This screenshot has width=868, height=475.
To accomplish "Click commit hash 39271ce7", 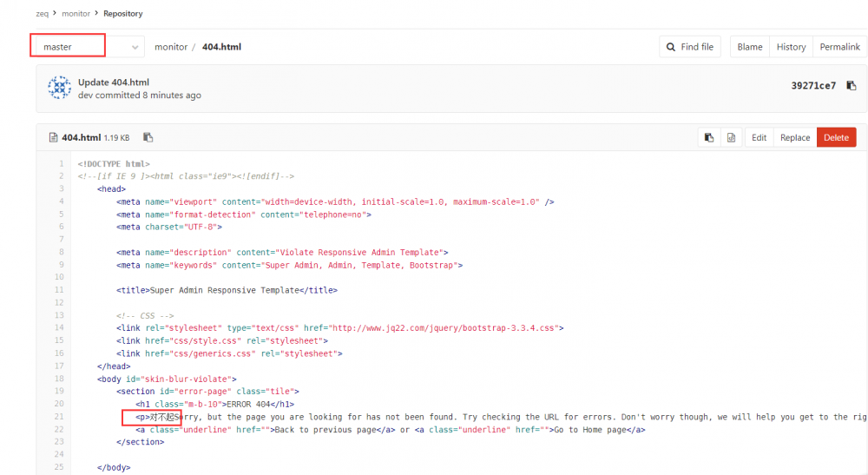I will point(813,86).
